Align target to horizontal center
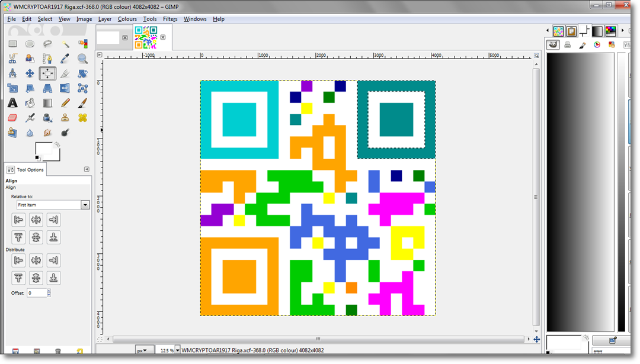 tap(36, 220)
